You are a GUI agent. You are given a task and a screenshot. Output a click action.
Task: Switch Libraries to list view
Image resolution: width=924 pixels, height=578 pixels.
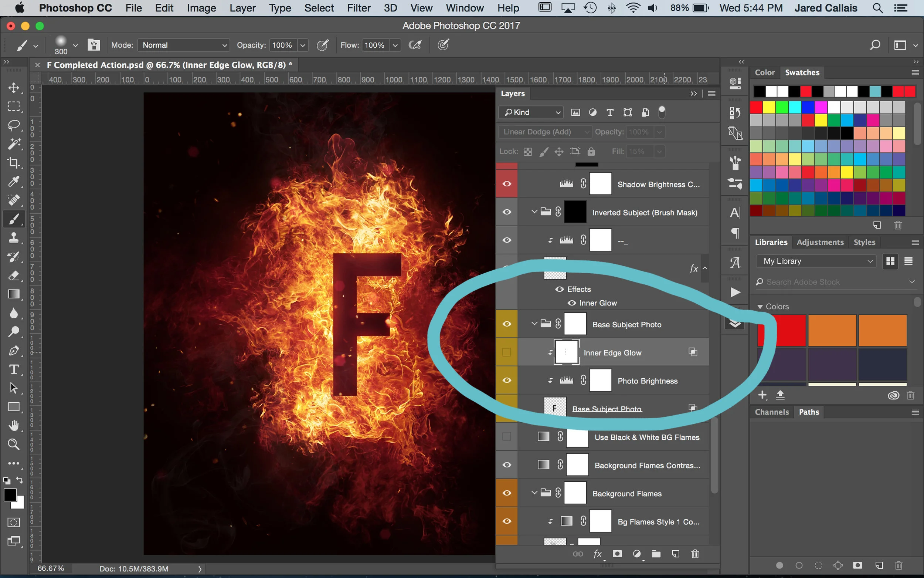click(908, 261)
